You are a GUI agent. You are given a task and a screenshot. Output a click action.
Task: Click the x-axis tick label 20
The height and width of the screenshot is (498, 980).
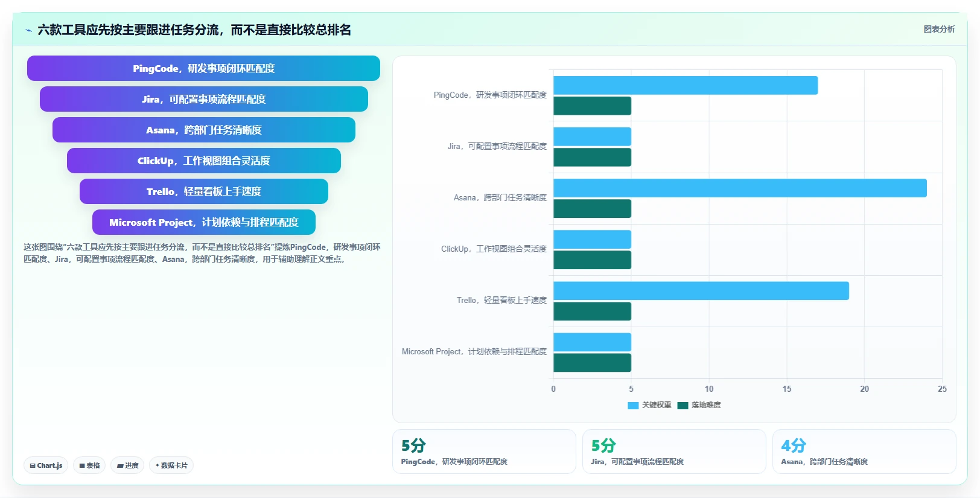pos(864,389)
